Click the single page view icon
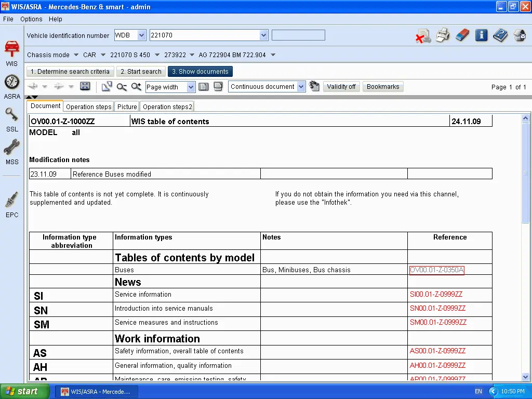 pos(204,87)
